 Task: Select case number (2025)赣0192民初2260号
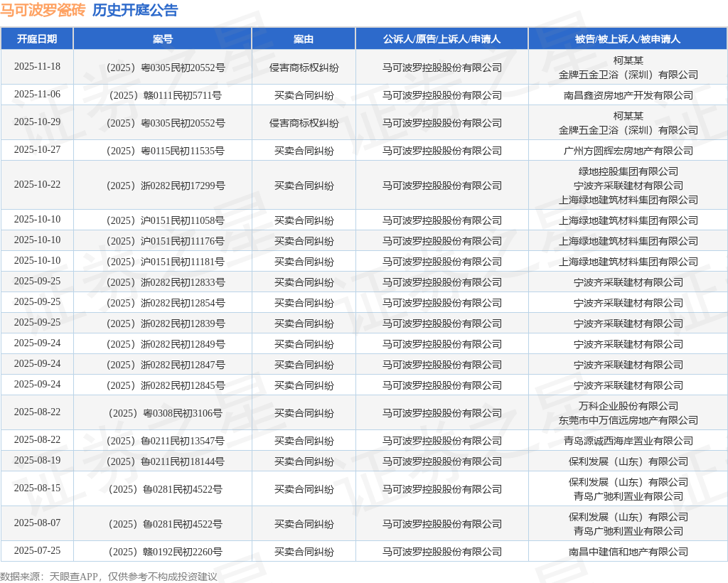[x=165, y=552]
